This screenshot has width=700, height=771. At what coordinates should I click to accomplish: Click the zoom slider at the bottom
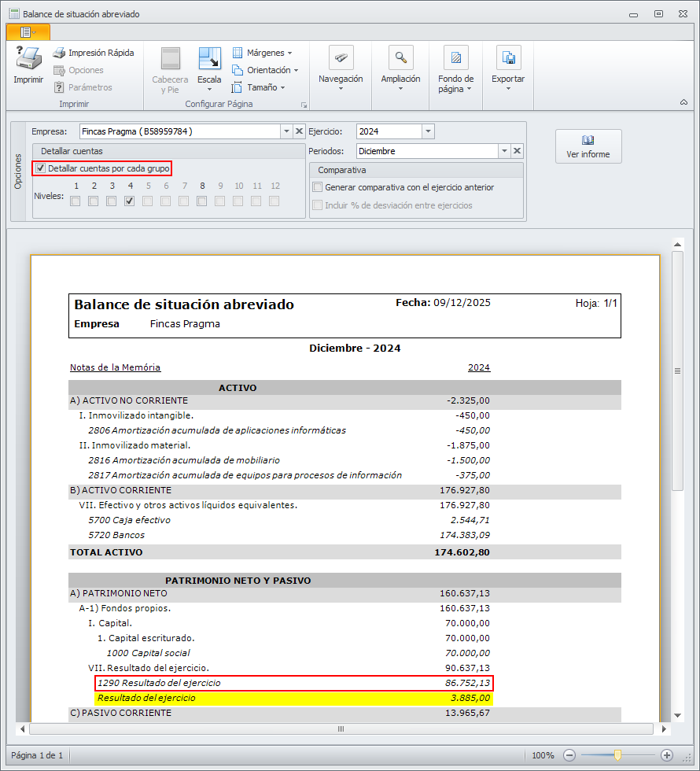[618, 754]
